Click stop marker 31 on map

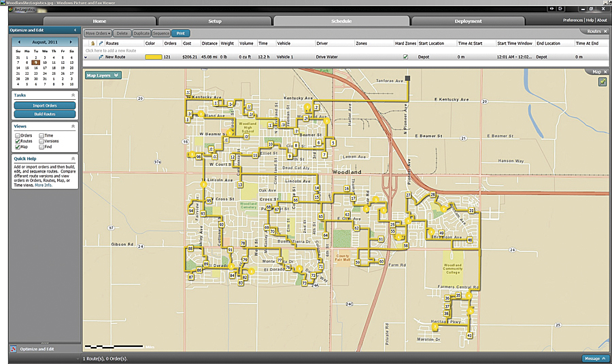click(471, 211)
